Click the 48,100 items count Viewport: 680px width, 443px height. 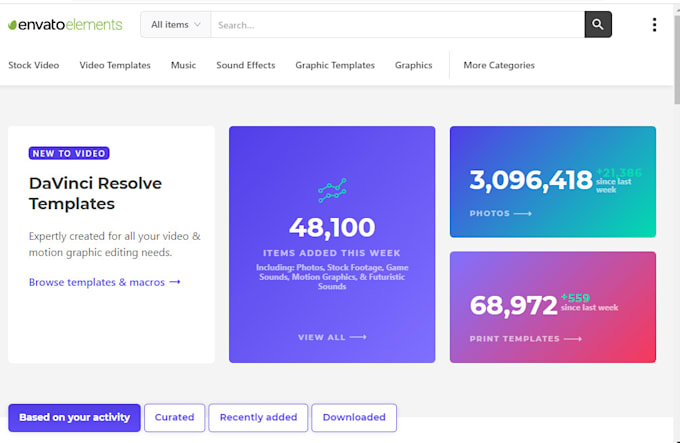coord(332,227)
